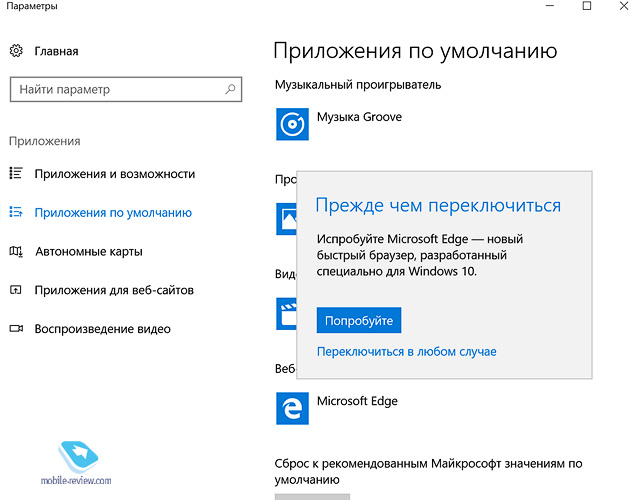Viewport: 640px width, 500px height.
Task: Click the Музыкальный проигрыватель label
Action: (x=358, y=85)
